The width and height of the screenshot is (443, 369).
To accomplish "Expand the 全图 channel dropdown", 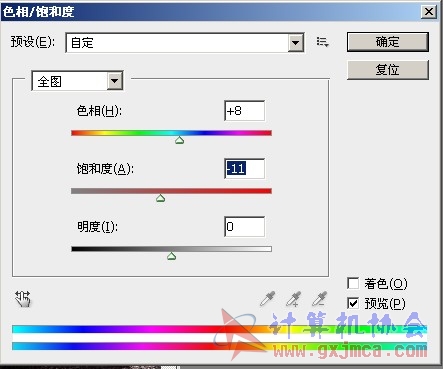I will pyautogui.click(x=115, y=81).
